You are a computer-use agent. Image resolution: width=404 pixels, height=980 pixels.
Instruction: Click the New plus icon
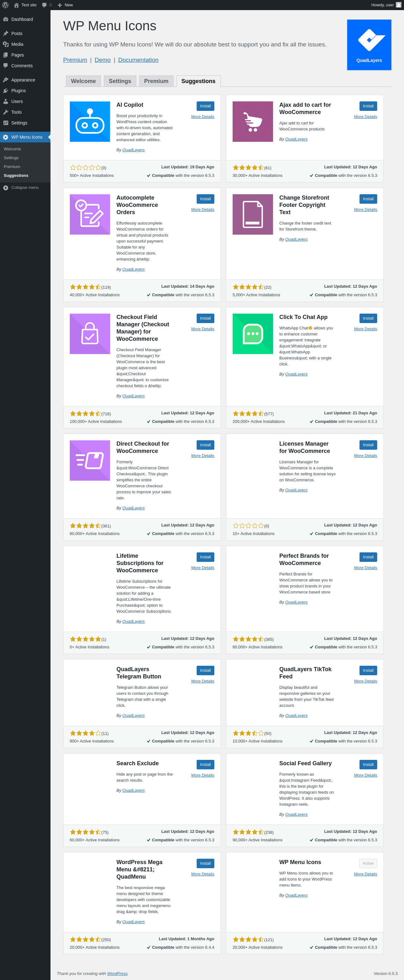click(x=60, y=5)
